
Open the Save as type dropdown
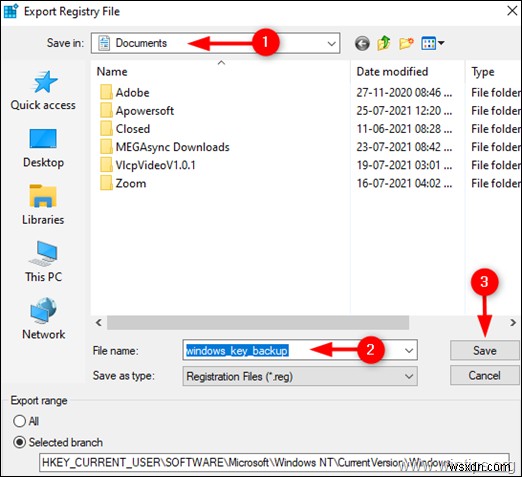click(300, 376)
